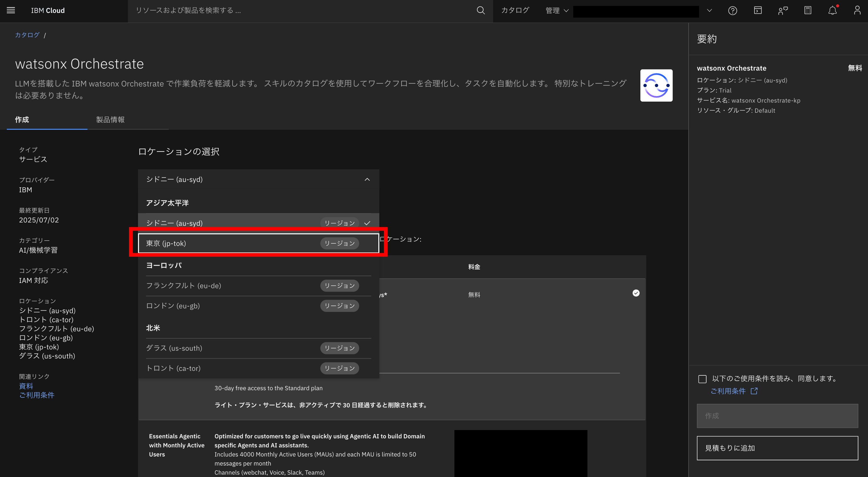Click the 見積もりに追加 button
This screenshot has width=868, height=477.
(777, 448)
